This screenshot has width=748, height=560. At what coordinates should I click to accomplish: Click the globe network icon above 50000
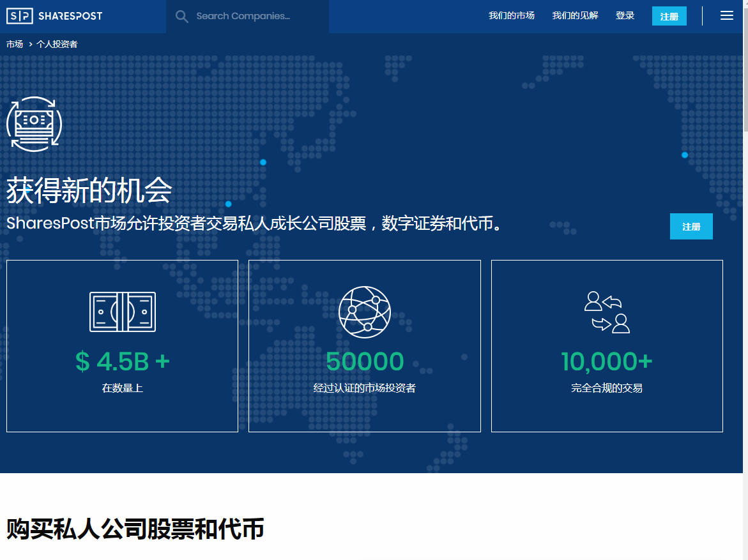coord(365,312)
